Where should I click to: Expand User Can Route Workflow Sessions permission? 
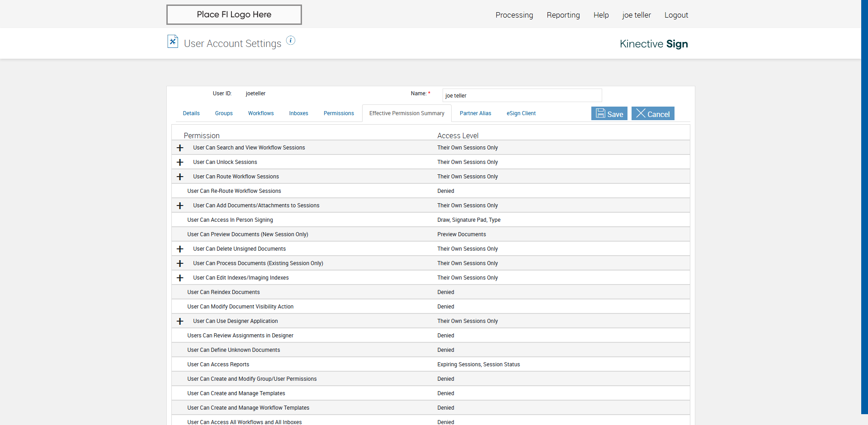click(x=180, y=177)
